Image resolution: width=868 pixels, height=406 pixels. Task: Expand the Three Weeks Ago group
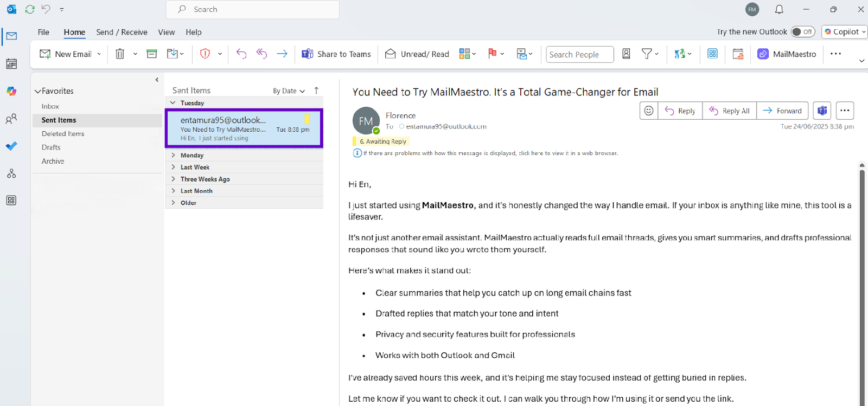pos(173,179)
